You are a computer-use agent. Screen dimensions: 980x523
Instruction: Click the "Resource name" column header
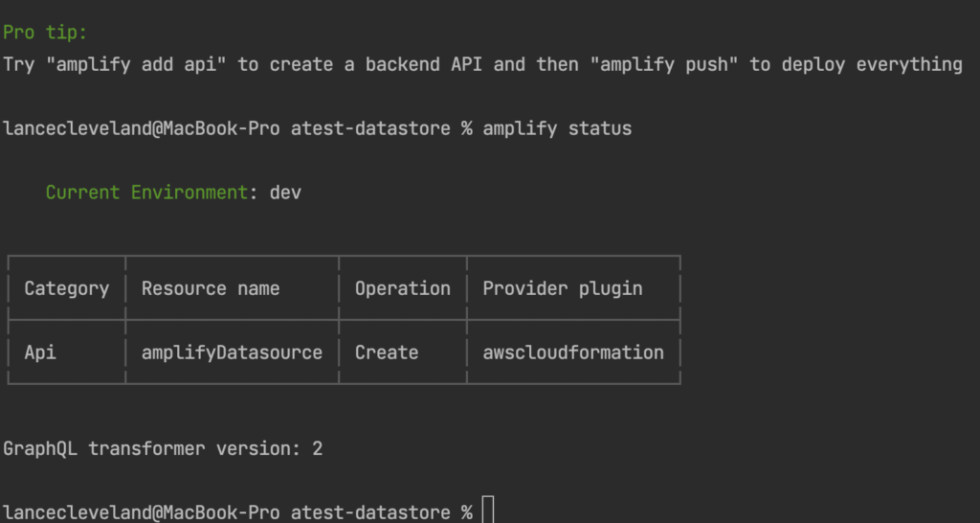[211, 288]
